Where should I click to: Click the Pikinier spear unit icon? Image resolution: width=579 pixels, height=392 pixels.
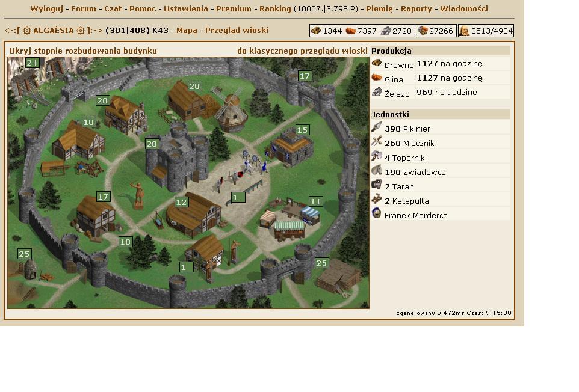377,127
